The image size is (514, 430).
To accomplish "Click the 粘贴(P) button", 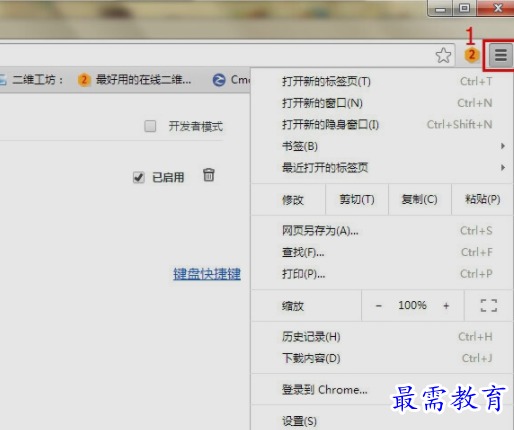I will (482, 199).
